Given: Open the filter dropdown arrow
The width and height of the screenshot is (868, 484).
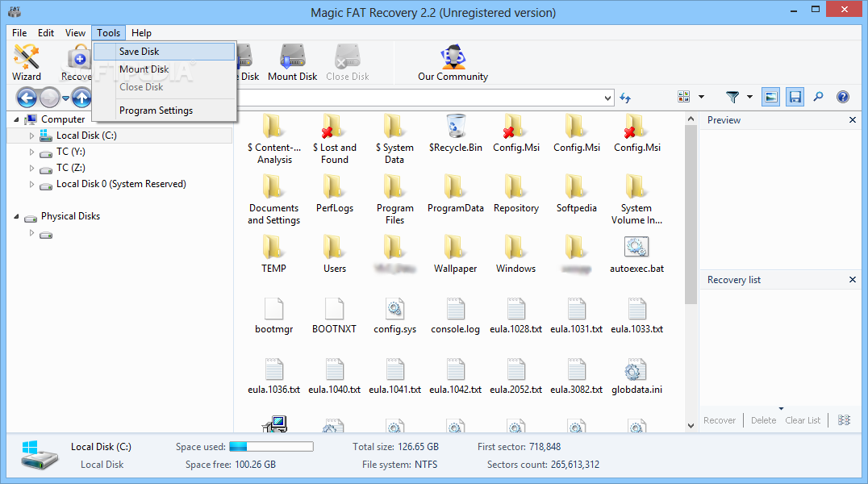Looking at the screenshot, I should click(749, 97).
